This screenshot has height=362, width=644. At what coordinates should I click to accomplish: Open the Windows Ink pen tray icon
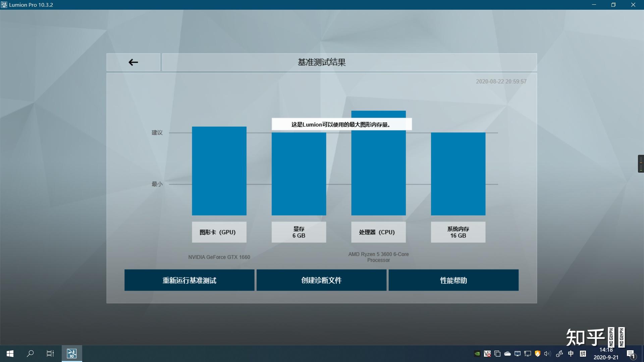(x=559, y=354)
